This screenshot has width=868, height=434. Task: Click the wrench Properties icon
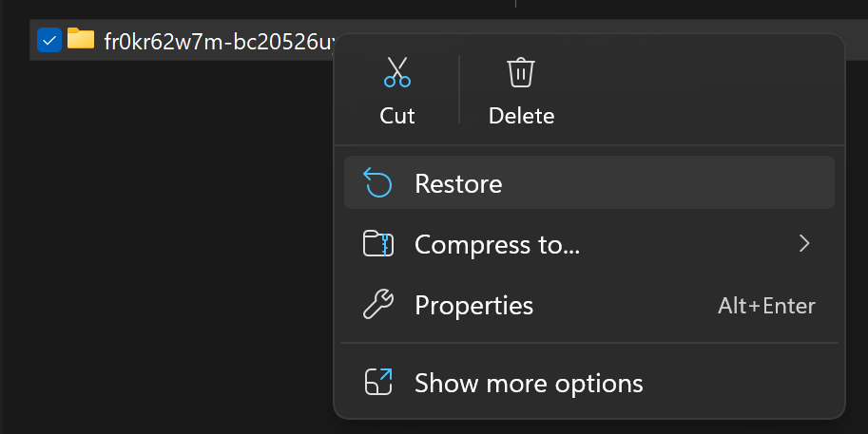378,306
